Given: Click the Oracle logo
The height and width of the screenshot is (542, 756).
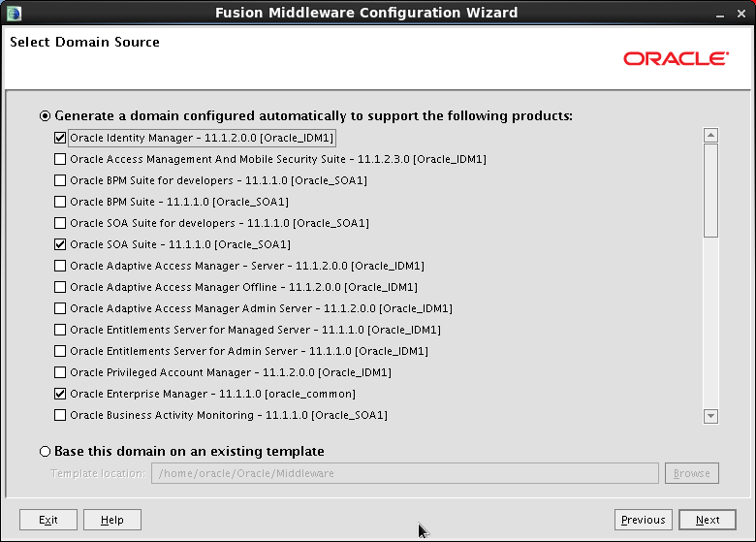Looking at the screenshot, I should 676,59.
